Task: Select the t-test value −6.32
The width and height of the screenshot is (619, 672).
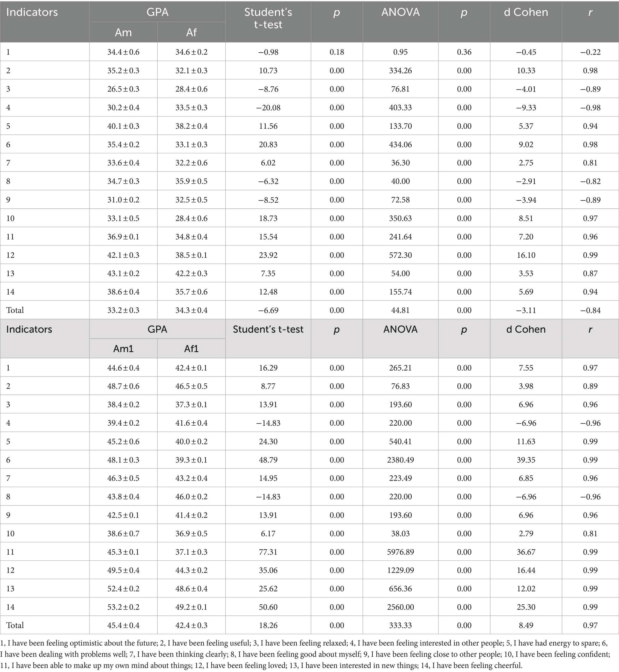Action: tap(268, 181)
